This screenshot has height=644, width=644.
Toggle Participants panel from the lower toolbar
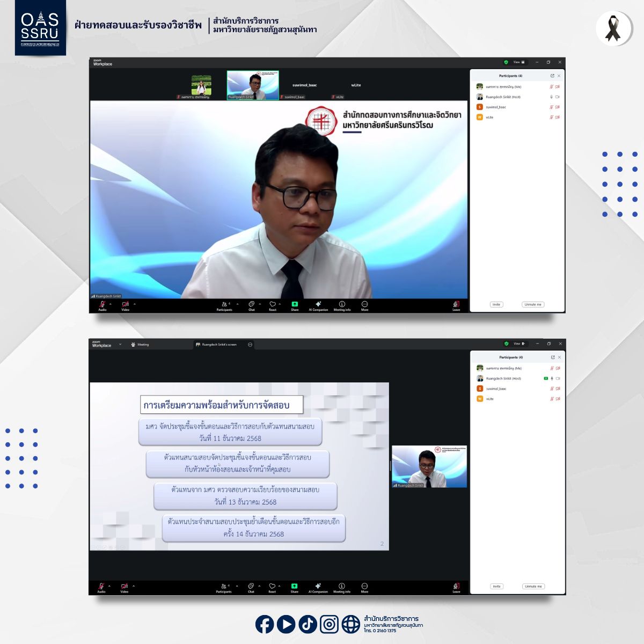(x=224, y=586)
